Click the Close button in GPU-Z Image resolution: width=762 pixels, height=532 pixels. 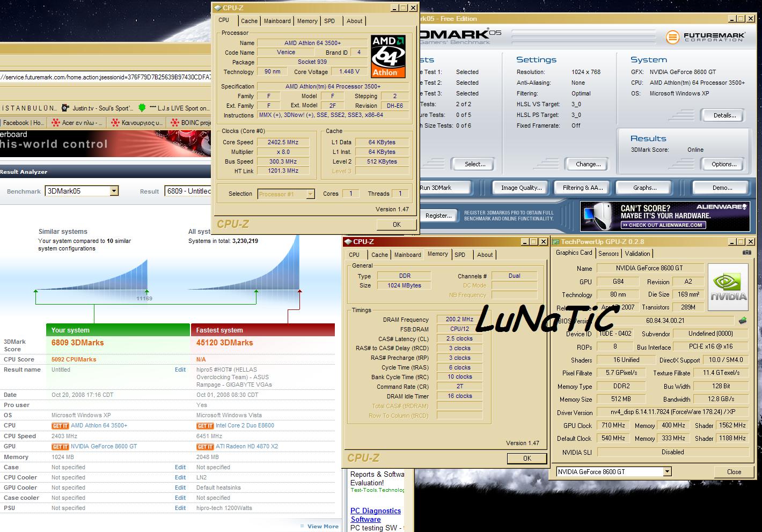[x=734, y=472]
